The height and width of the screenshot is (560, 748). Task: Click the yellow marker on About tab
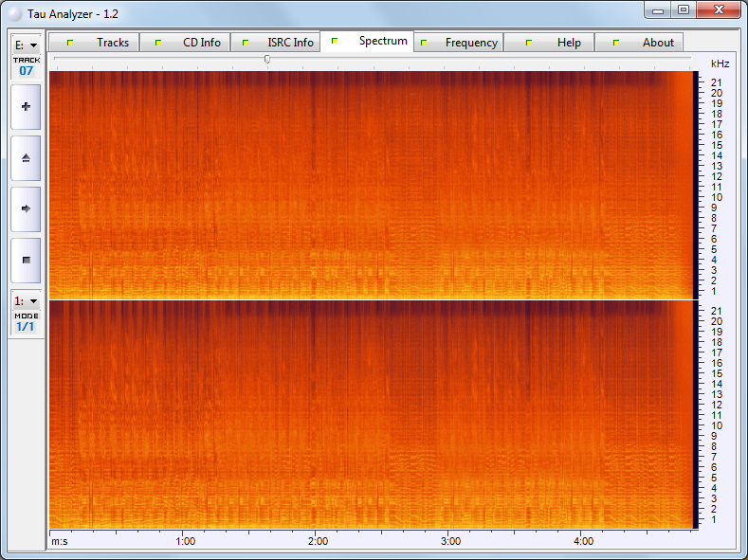pyautogui.click(x=616, y=43)
